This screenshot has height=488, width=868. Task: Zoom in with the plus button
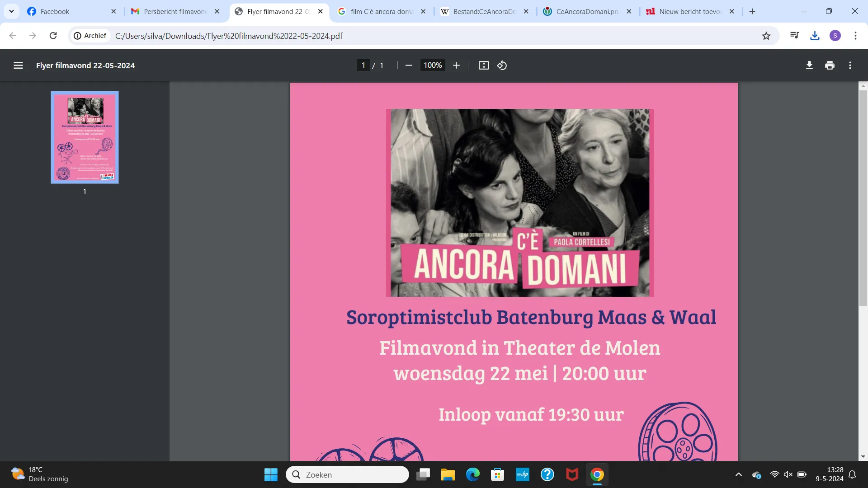[x=456, y=66]
